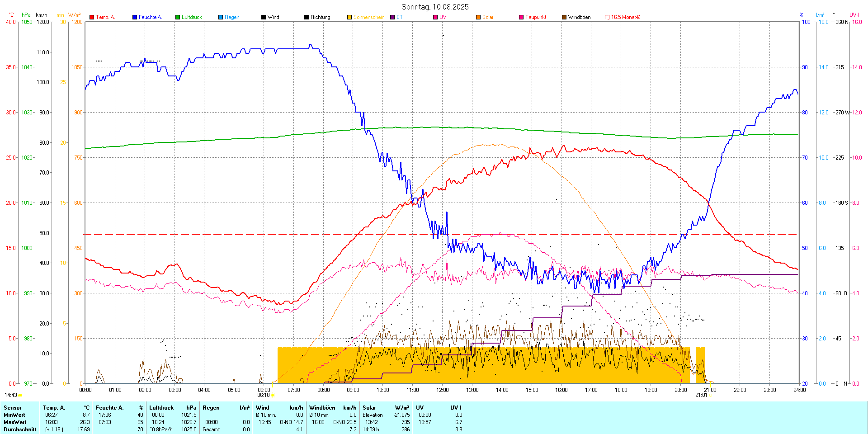Click the red Temp. A. legend swatch
The image size is (868, 434).
pyautogui.click(x=92, y=17)
